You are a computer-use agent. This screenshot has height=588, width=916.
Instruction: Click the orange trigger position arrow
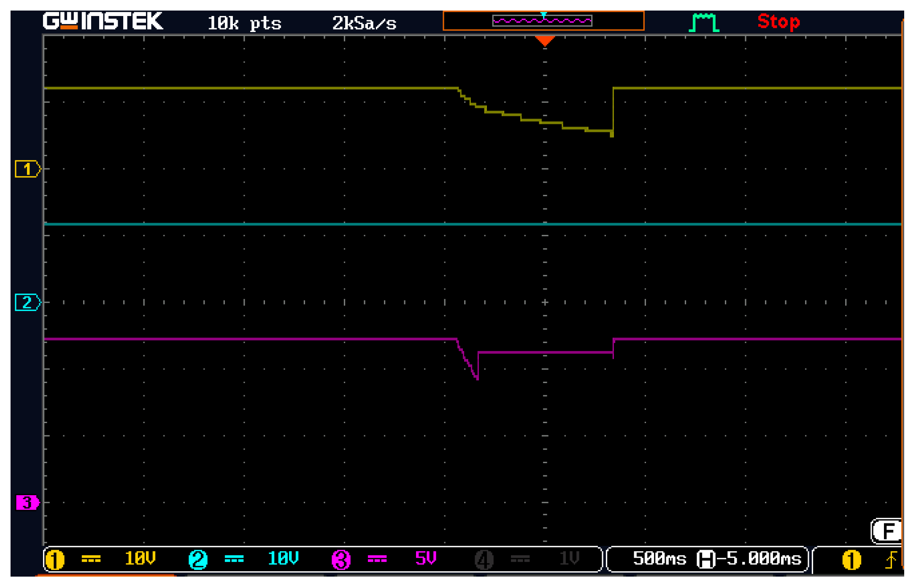544,41
